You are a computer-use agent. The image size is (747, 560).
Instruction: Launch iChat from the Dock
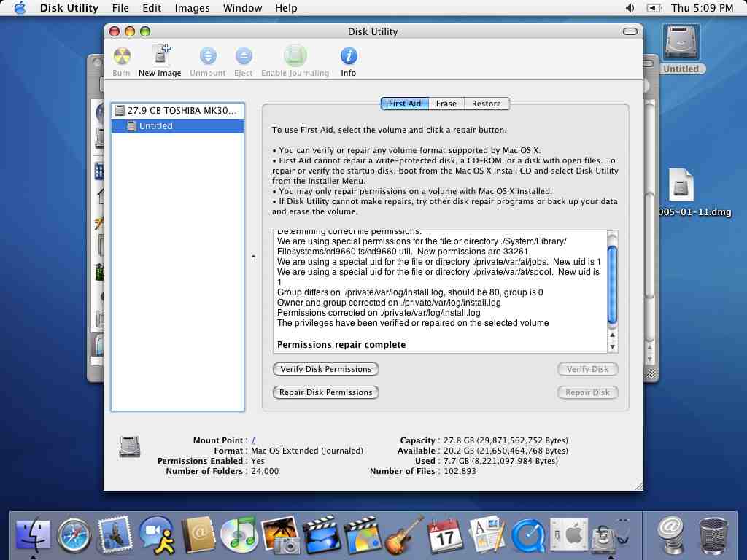pyautogui.click(x=157, y=535)
